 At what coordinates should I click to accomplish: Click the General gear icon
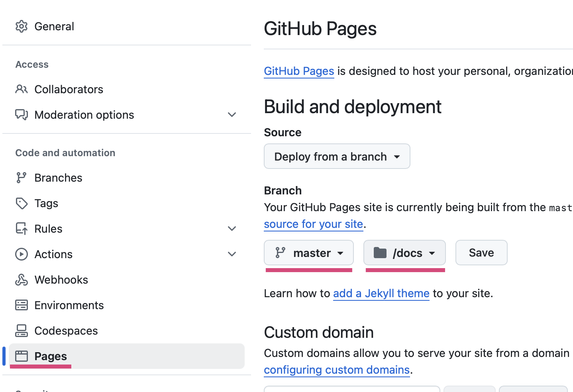[22, 26]
